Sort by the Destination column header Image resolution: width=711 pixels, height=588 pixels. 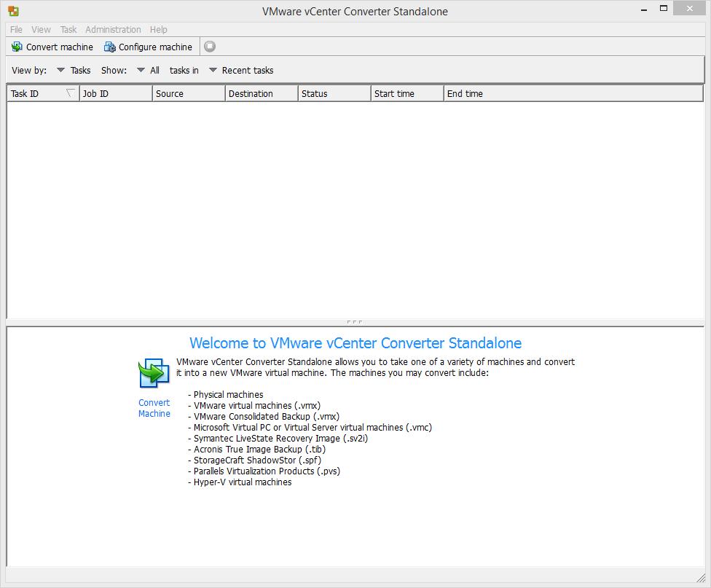262,93
